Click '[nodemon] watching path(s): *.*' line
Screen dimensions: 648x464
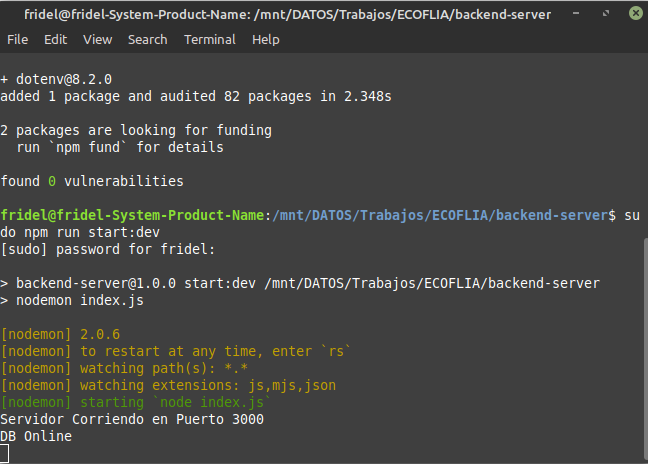(x=124, y=368)
